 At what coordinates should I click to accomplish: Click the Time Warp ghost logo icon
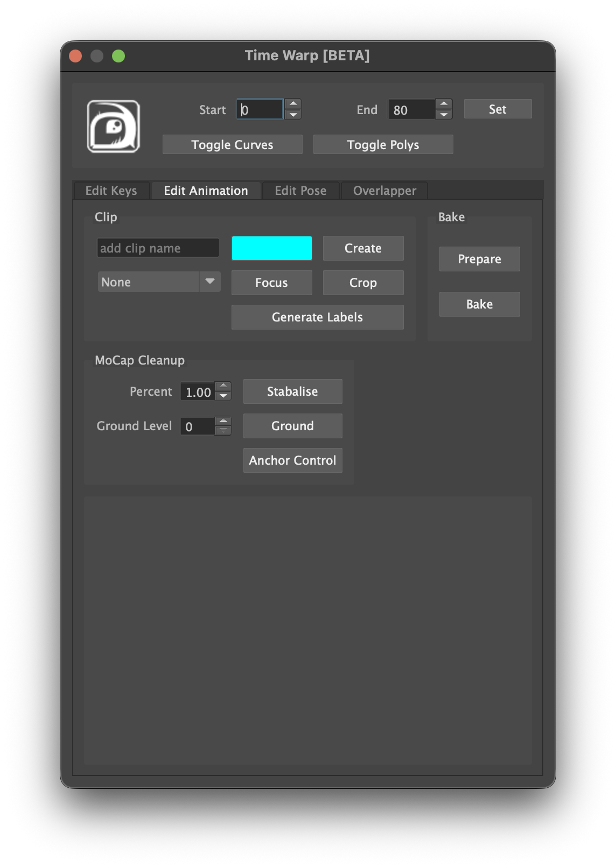click(x=114, y=127)
